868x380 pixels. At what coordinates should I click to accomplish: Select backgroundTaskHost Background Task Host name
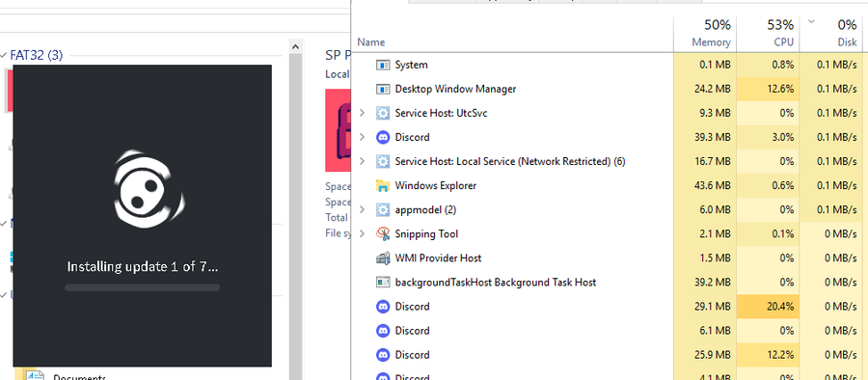(x=496, y=282)
